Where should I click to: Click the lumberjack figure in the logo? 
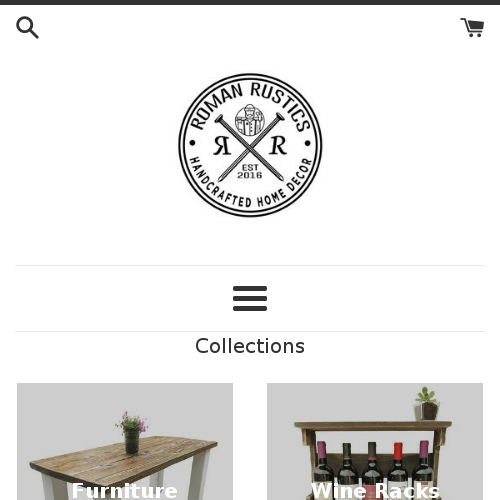(x=250, y=120)
